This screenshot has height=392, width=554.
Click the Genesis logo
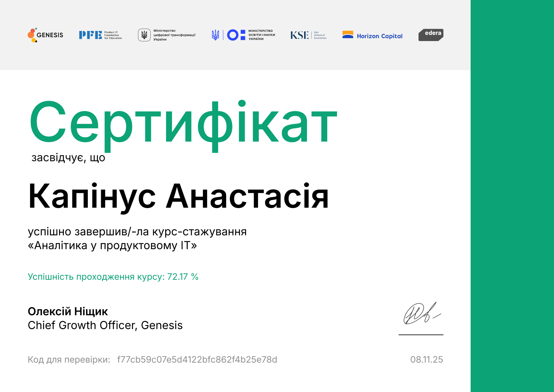tap(45, 35)
